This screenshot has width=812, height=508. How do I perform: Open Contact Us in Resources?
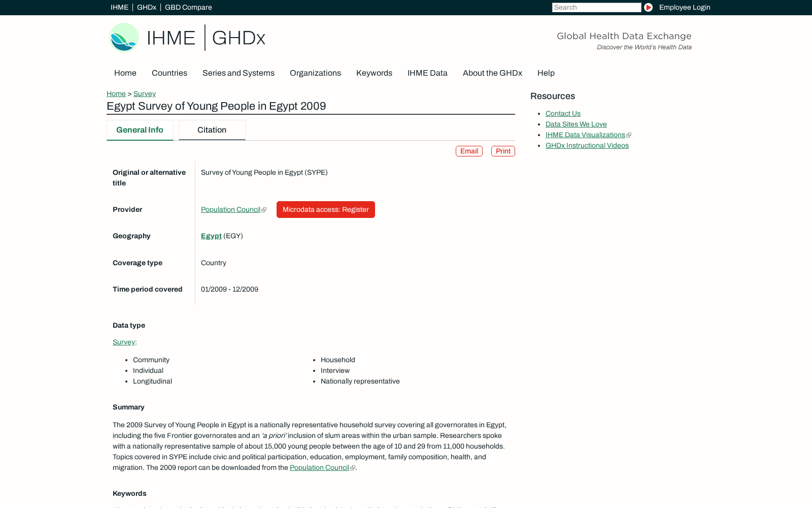click(x=563, y=113)
